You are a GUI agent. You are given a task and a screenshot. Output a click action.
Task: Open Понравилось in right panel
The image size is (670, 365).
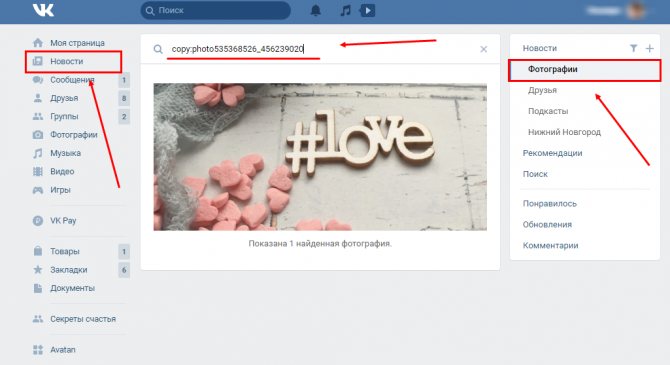tap(550, 203)
